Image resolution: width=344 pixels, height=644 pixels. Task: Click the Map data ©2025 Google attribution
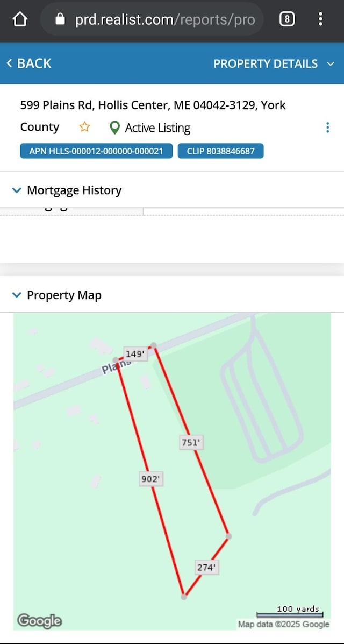pyautogui.click(x=284, y=624)
